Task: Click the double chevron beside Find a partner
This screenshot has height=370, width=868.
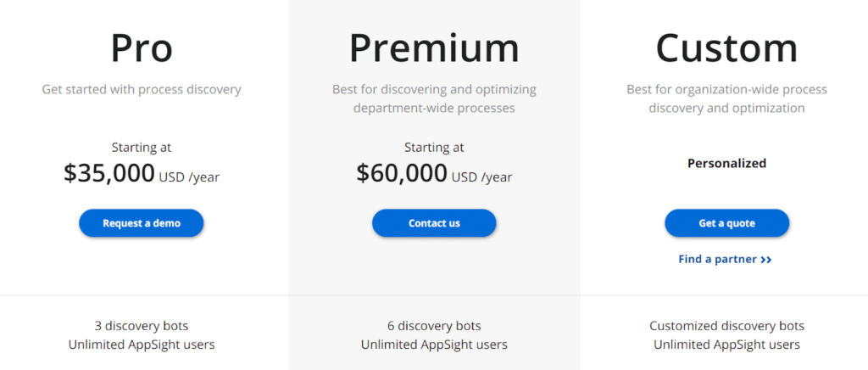Action: pyautogui.click(x=766, y=260)
